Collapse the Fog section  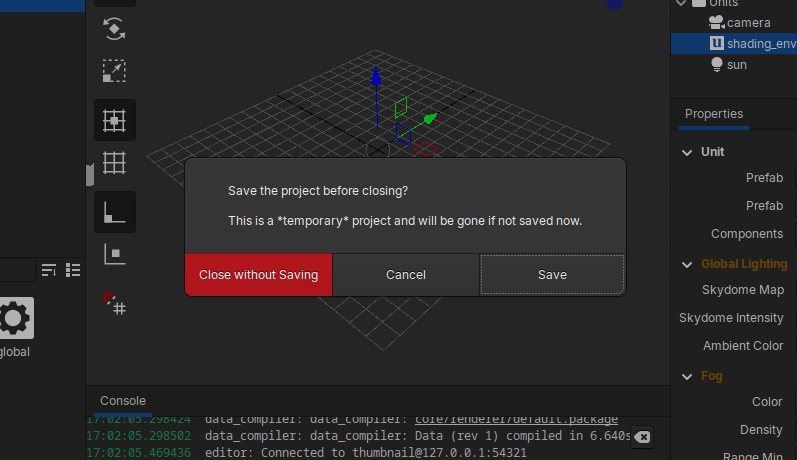click(687, 377)
